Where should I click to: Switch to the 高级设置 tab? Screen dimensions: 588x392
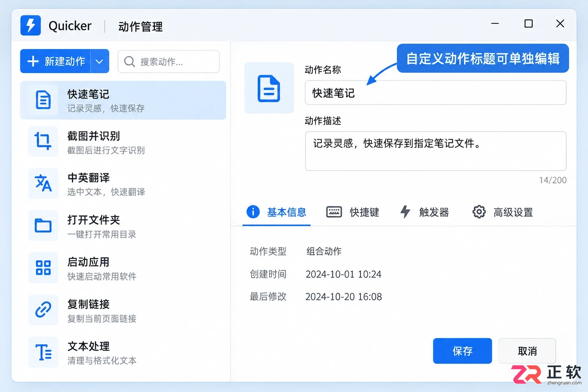point(503,212)
